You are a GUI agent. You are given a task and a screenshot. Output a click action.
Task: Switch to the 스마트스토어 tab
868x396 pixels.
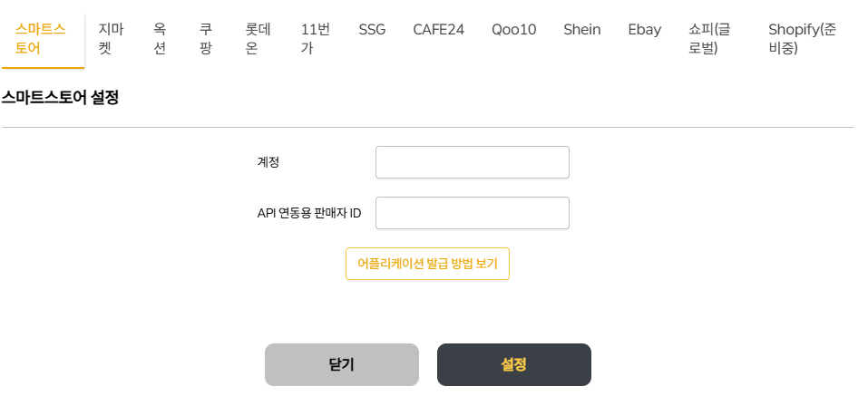[x=42, y=39]
